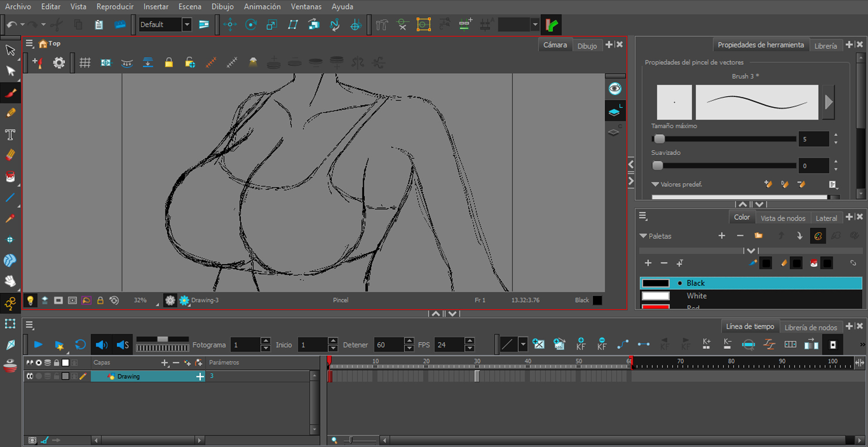Switch to the Dibujo view tab
This screenshot has height=447, width=868.
click(587, 46)
